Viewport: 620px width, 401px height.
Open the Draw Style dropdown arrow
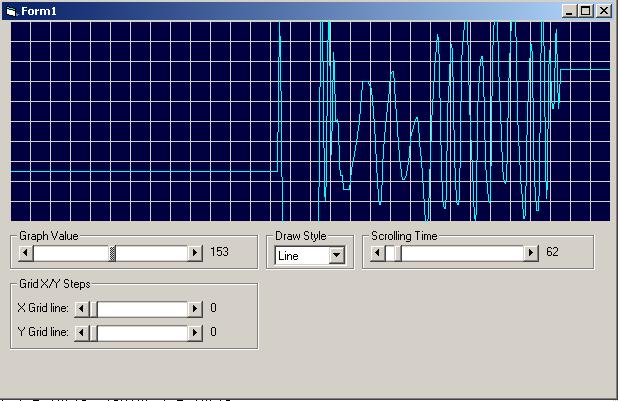(x=336, y=256)
